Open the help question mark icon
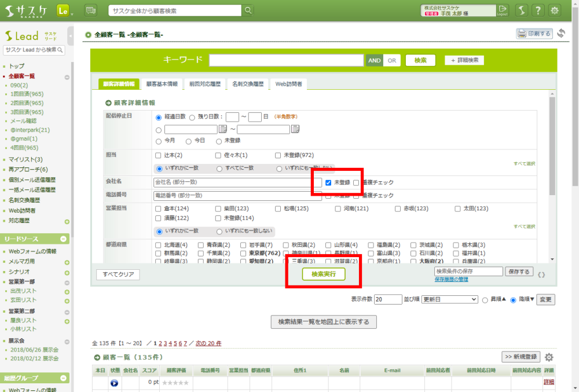This screenshot has height=392, width=579. click(x=538, y=10)
